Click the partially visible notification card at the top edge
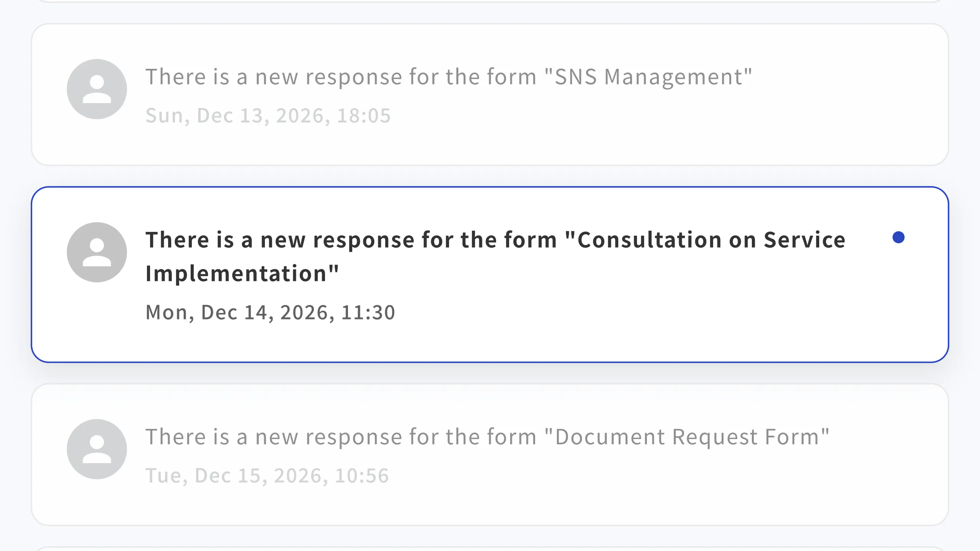 tap(490, 1)
